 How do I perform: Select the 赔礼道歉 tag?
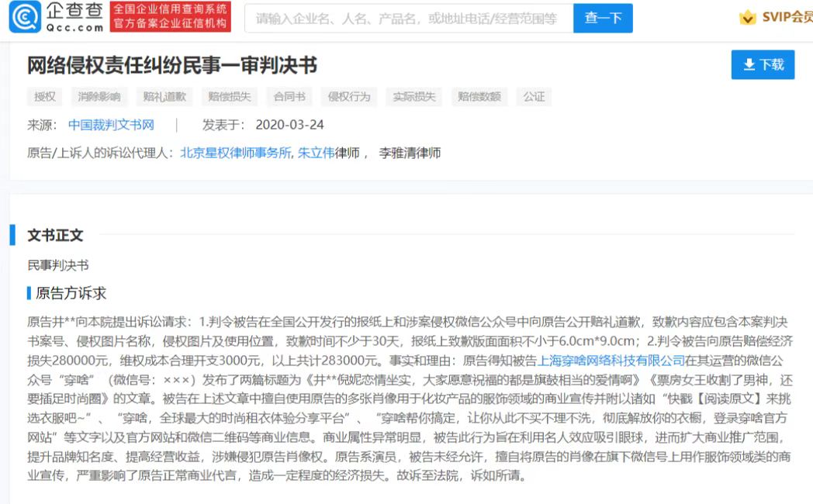[x=164, y=96]
